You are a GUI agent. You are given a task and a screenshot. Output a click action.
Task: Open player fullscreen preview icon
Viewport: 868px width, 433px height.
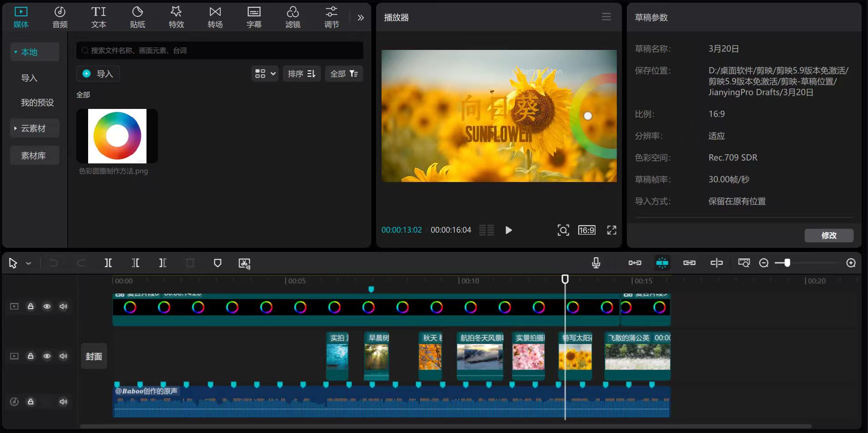(x=611, y=230)
